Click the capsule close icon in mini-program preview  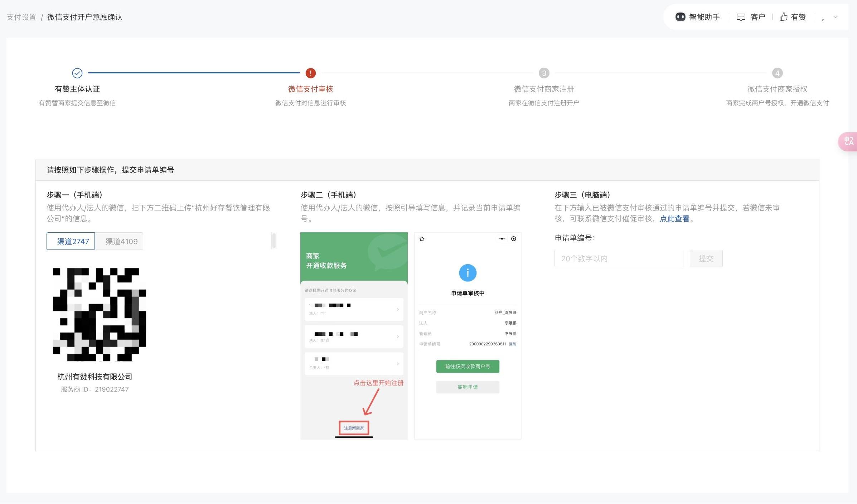[x=514, y=239]
